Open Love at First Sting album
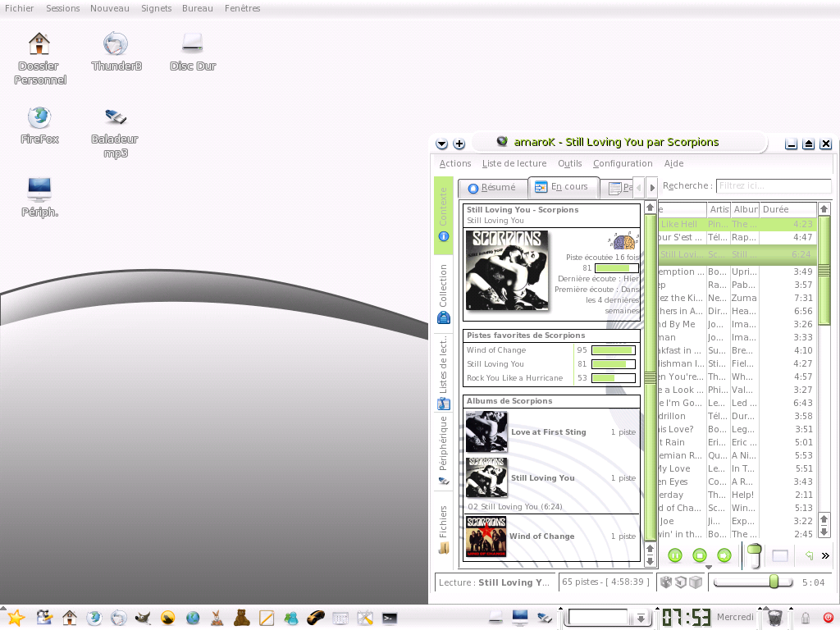Image resolution: width=840 pixels, height=630 pixels. 549,431
